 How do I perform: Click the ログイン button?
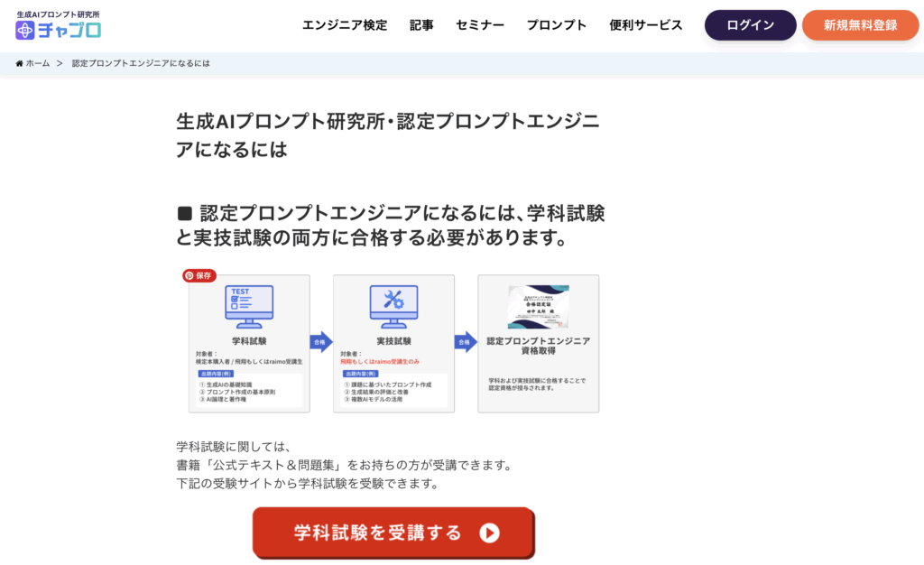750,25
